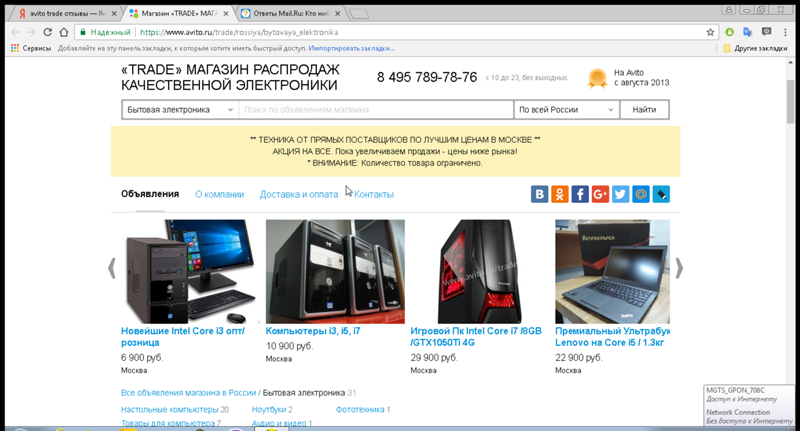Reload the page with refresh icon
This screenshot has height=431, width=800.
[x=47, y=32]
